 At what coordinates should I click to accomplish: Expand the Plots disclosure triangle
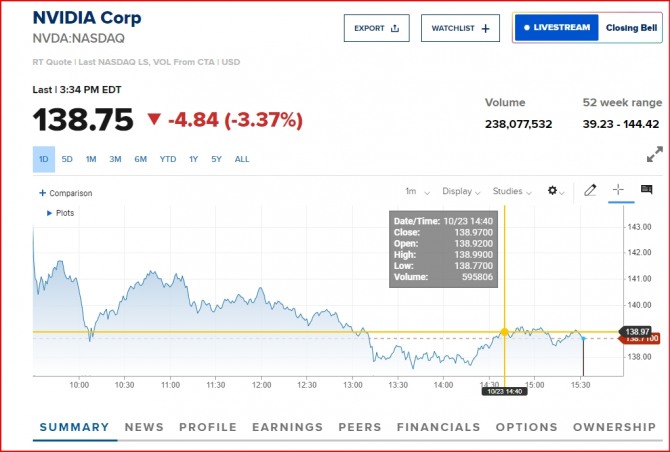(x=50, y=213)
